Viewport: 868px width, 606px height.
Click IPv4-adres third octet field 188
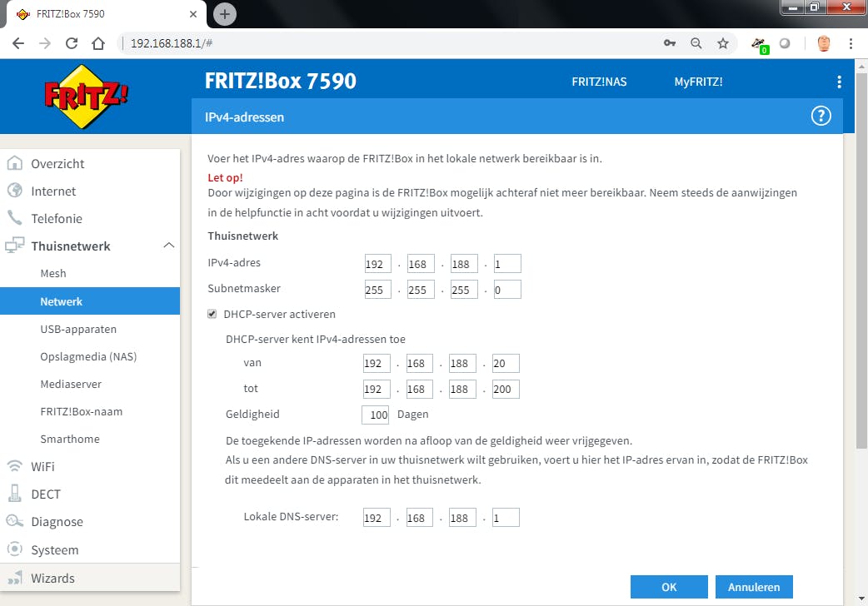click(x=464, y=264)
